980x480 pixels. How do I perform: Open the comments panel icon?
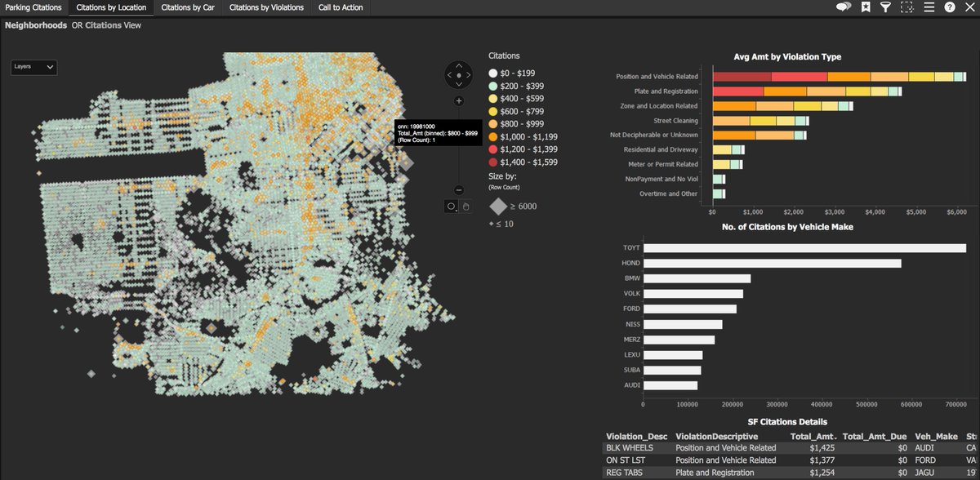tap(844, 7)
